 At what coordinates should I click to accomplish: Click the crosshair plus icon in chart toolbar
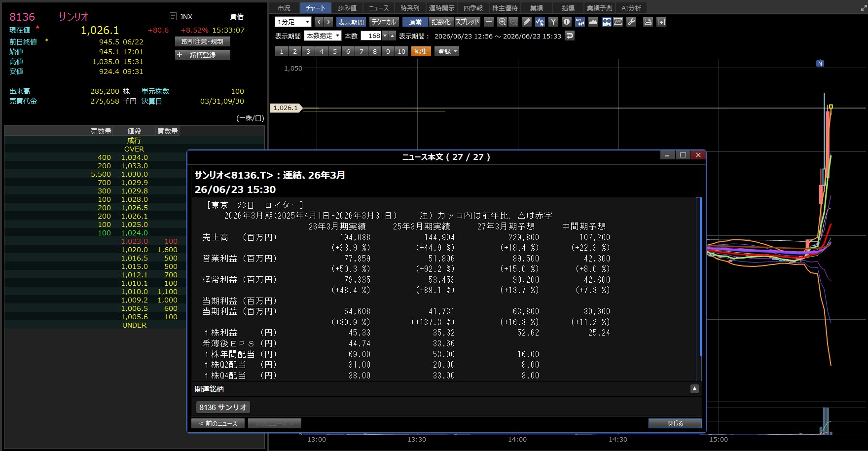[489, 22]
